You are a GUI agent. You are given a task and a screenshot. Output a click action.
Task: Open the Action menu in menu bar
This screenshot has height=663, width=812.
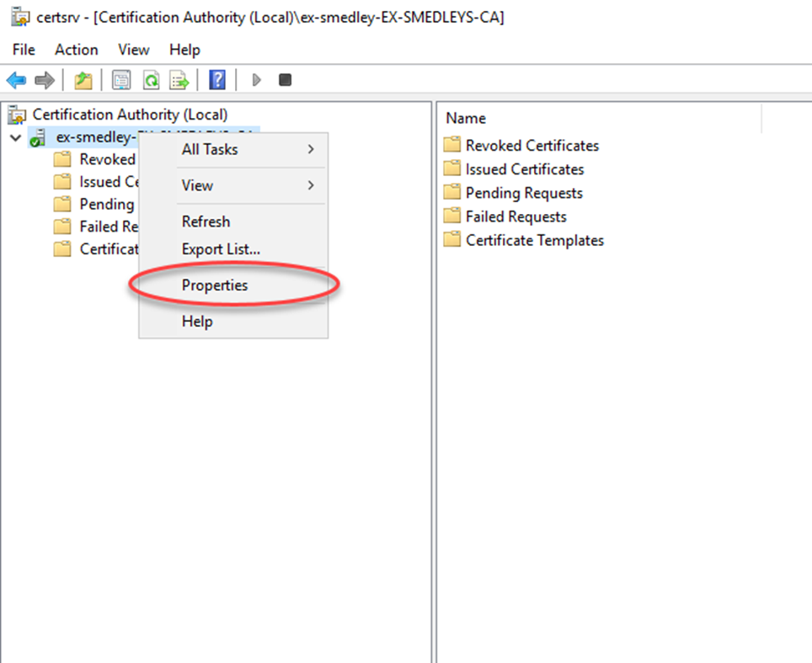coord(77,50)
